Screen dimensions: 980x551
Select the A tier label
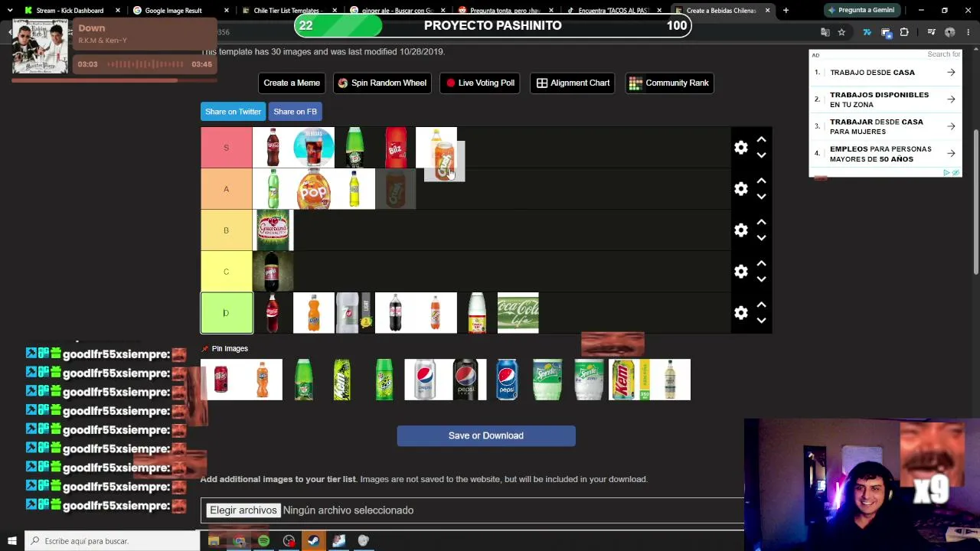(x=227, y=189)
